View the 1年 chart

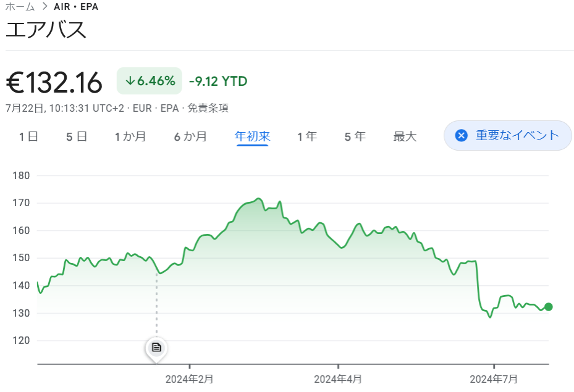click(x=307, y=136)
